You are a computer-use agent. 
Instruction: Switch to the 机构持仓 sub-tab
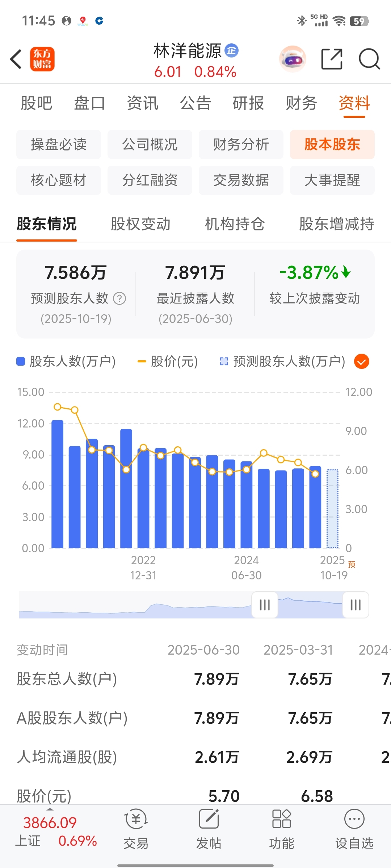235,224
